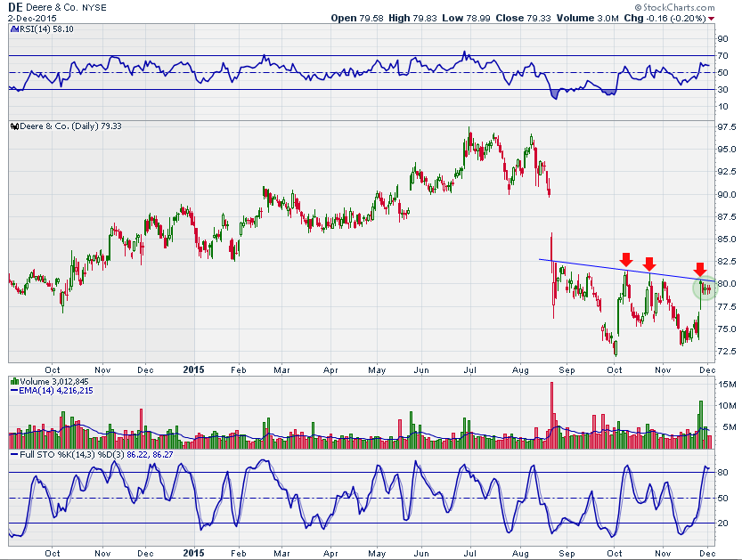Screen dimensions: 742x560
Task: Click the Jul label under the price chart
Action: 469,369
